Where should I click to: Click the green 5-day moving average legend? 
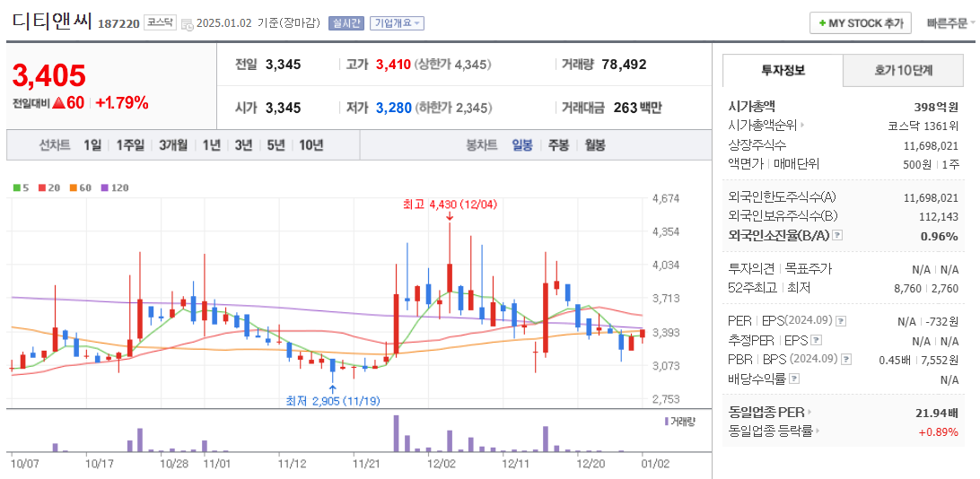tap(21, 187)
